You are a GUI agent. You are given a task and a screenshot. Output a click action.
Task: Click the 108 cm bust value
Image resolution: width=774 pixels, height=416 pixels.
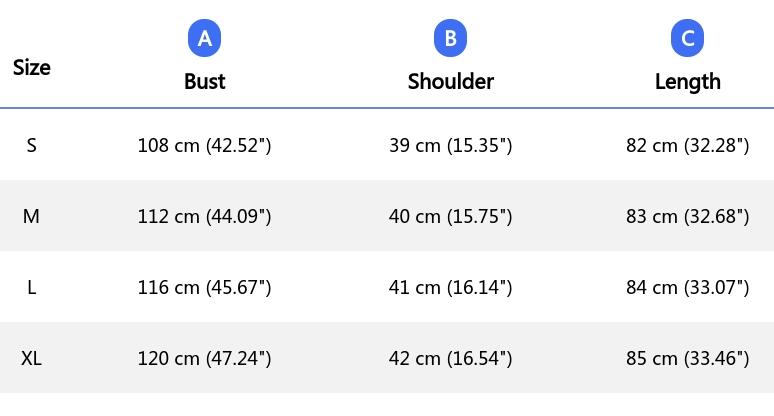pos(204,146)
